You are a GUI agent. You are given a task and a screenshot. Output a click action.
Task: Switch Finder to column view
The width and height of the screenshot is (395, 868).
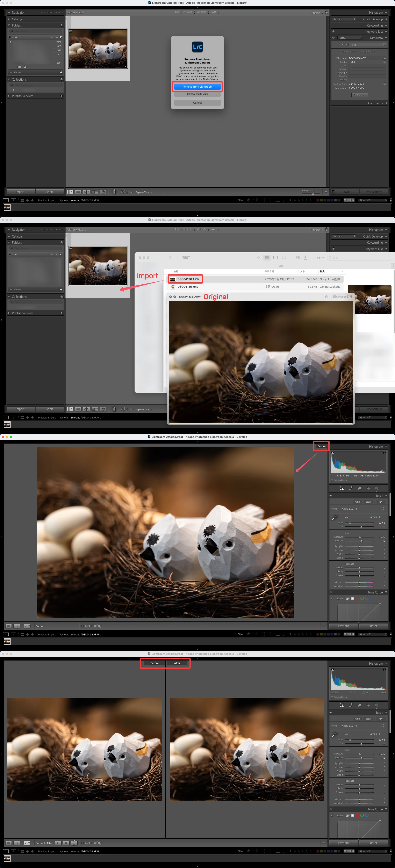point(275,258)
